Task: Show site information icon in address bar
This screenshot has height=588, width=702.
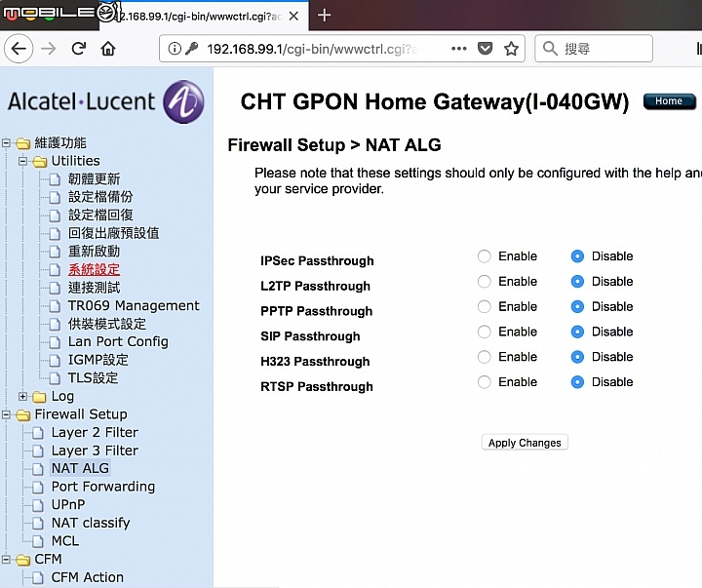Action: pyautogui.click(x=175, y=49)
